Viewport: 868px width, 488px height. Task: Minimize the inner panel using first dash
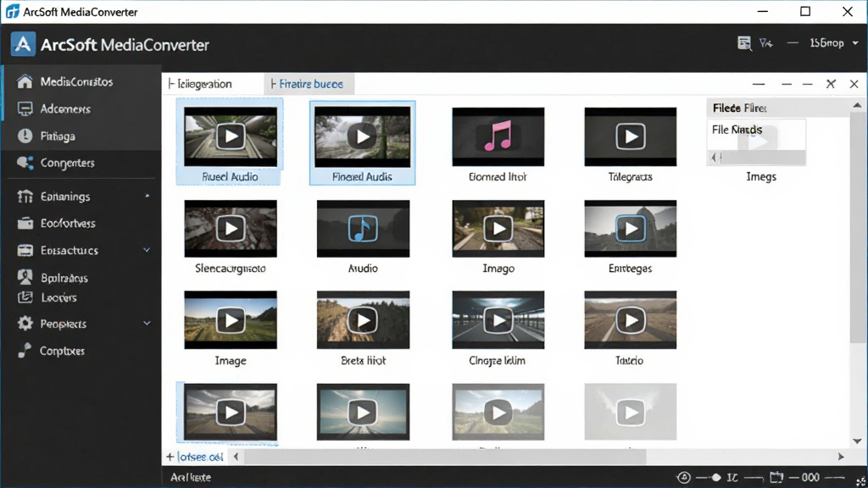click(759, 84)
